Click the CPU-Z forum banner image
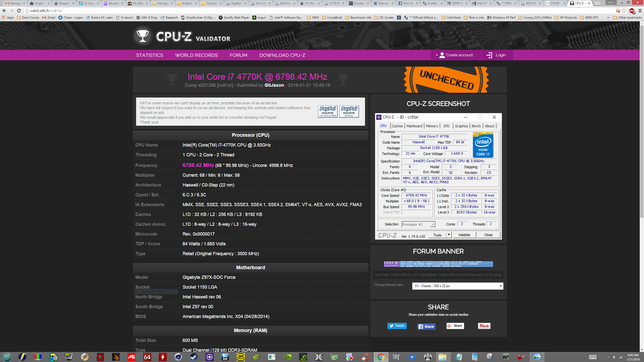Screen dimensions: 644x362 click(x=438, y=264)
